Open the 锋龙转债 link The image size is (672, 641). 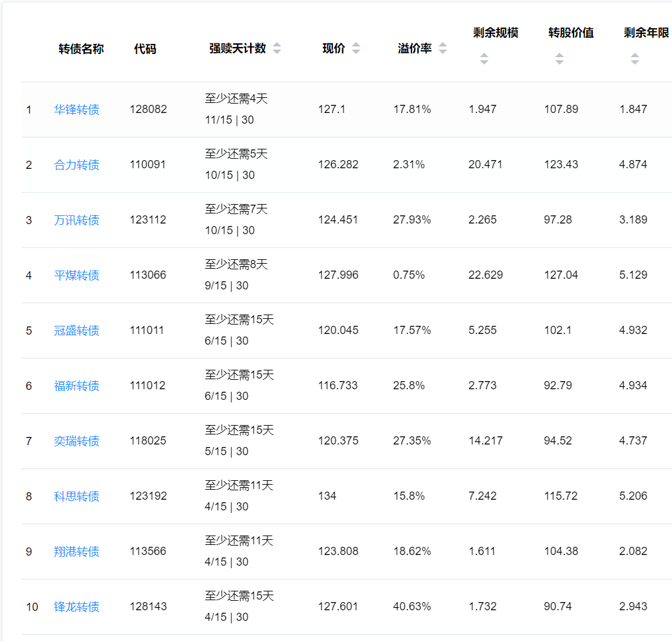pyautogui.click(x=77, y=607)
